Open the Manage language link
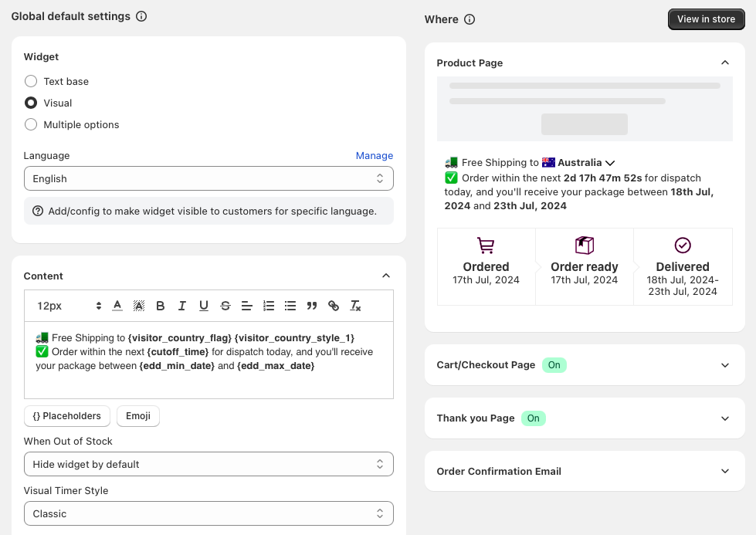Viewport: 756px width, 535px height. point(375,155)
